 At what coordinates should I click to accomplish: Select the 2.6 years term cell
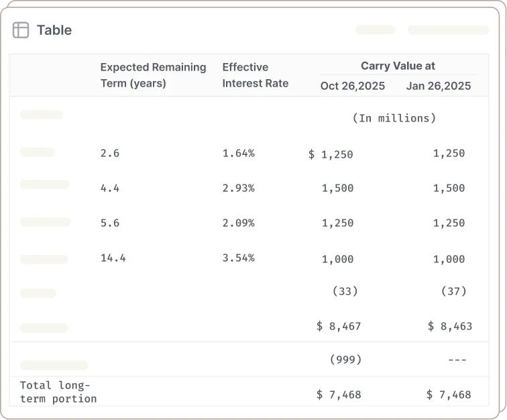click(110, 153)
